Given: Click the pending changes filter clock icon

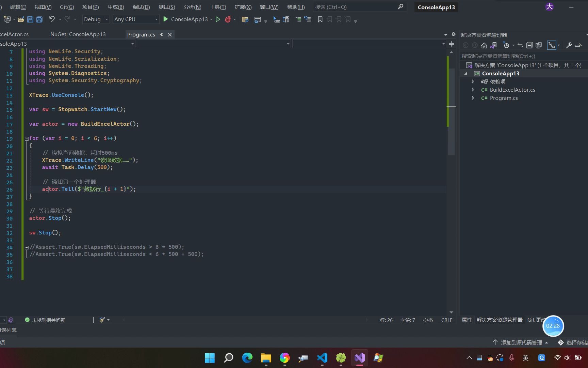Looking at the screenshot, I should pyautogui.click(x=506, y=45).
